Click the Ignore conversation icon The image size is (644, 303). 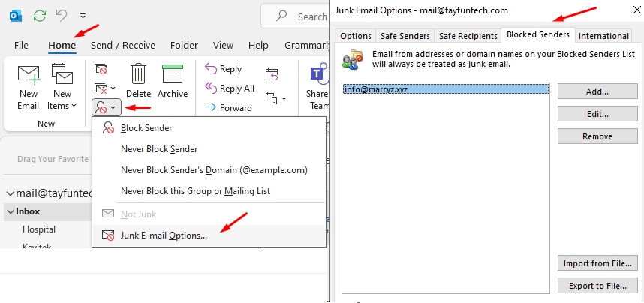(x=101, y=68)
